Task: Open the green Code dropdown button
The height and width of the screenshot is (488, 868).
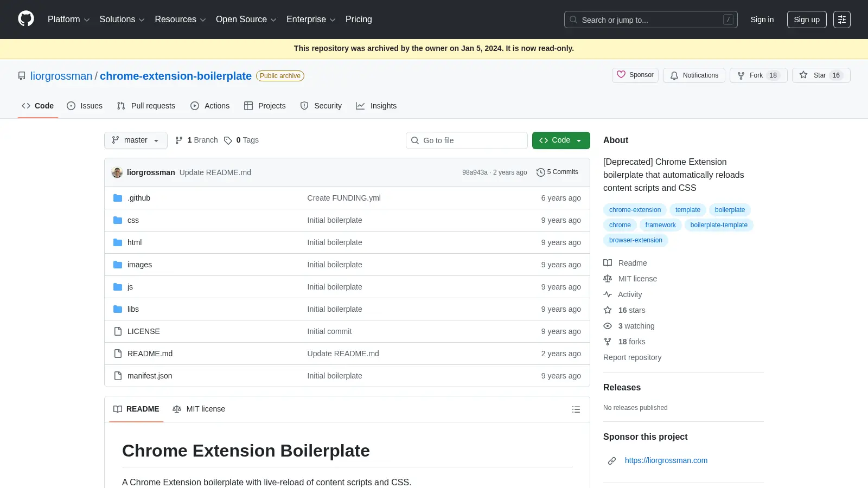Action: point(561,140)
